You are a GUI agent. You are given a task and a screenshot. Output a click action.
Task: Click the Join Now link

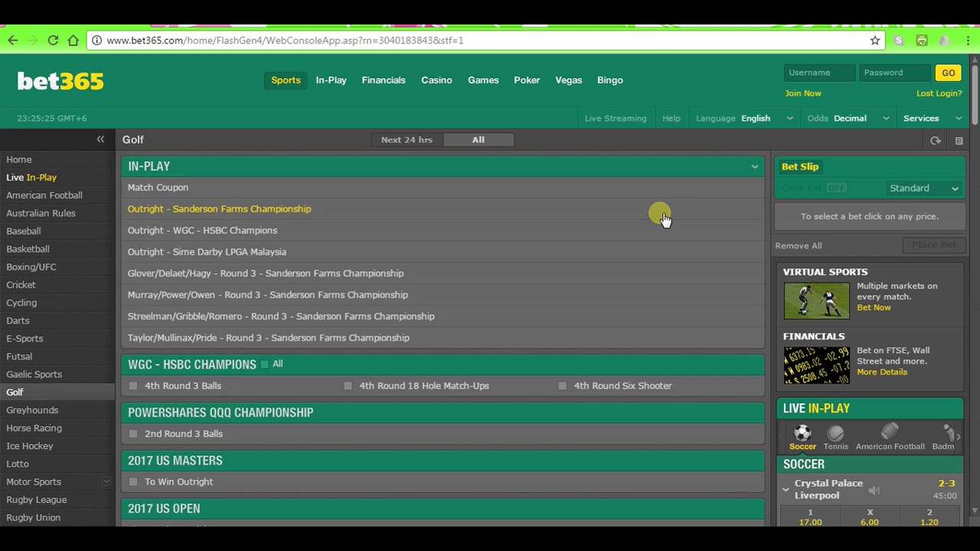tap(802, 93)
